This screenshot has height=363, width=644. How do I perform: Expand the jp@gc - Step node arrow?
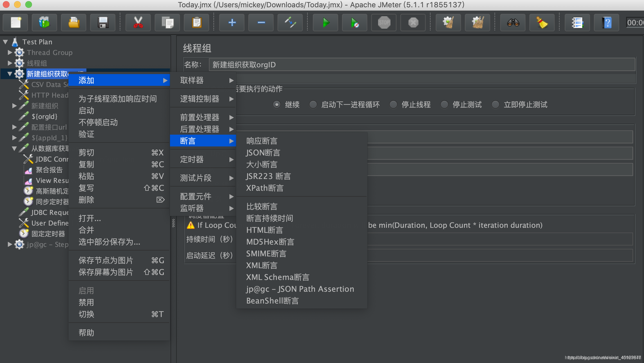[x=10, y=244]
